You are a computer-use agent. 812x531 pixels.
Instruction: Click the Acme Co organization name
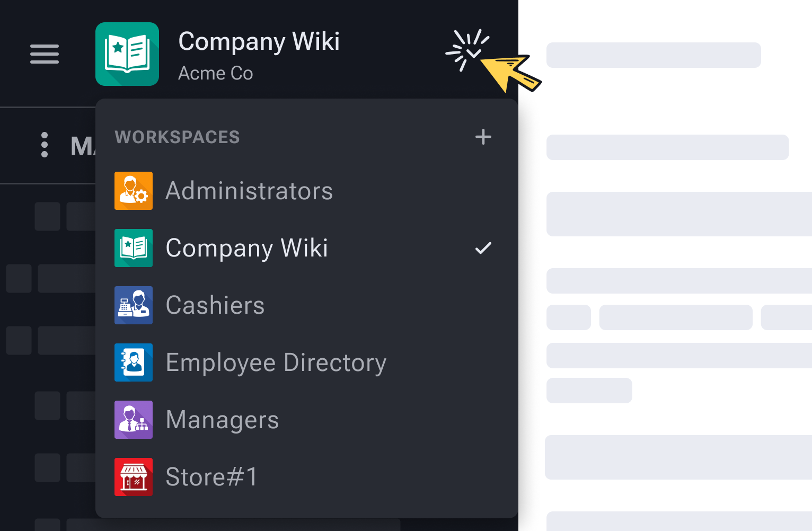click(x=215, y=73)
